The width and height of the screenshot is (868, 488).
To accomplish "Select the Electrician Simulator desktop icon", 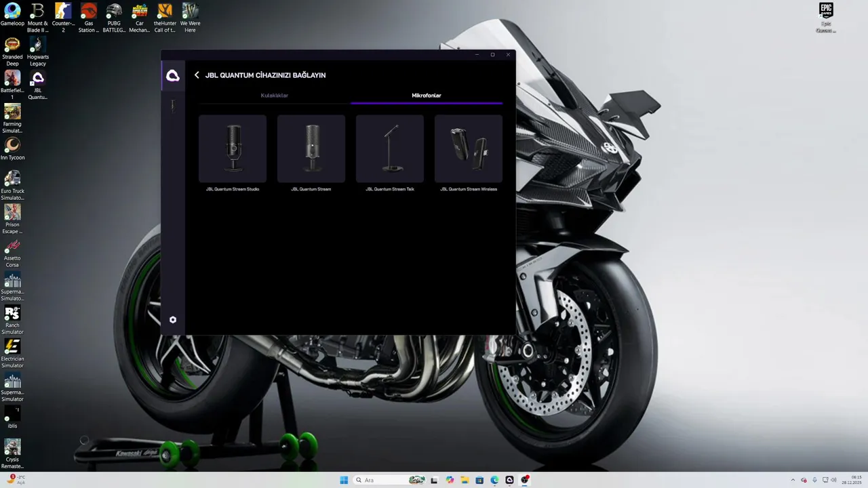I will (x=12, y=353).
